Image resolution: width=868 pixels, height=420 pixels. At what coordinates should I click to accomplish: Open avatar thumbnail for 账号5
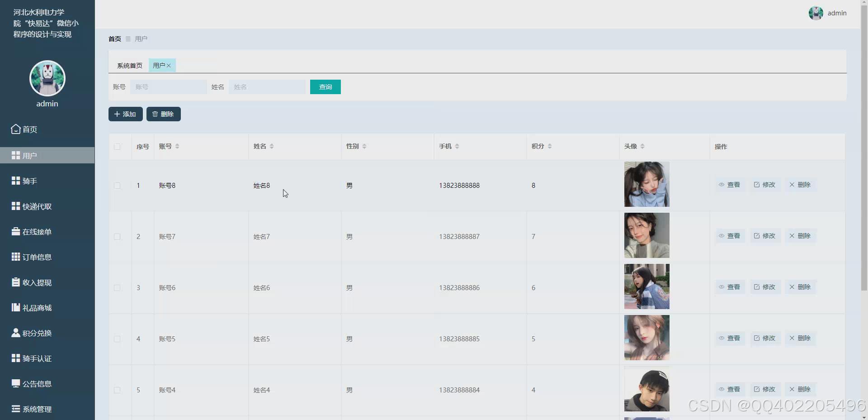(x=647, y=338)
